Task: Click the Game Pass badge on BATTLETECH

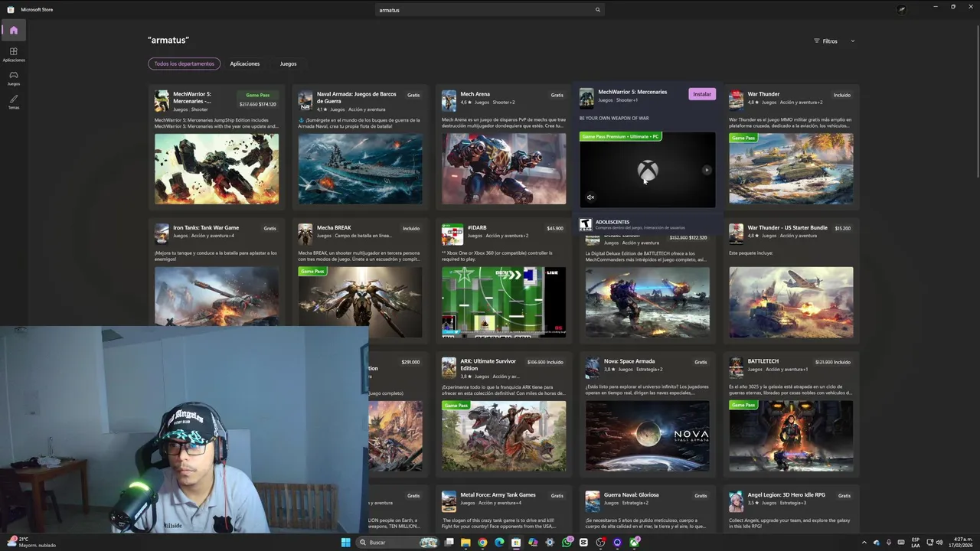Action: point(743,405)
